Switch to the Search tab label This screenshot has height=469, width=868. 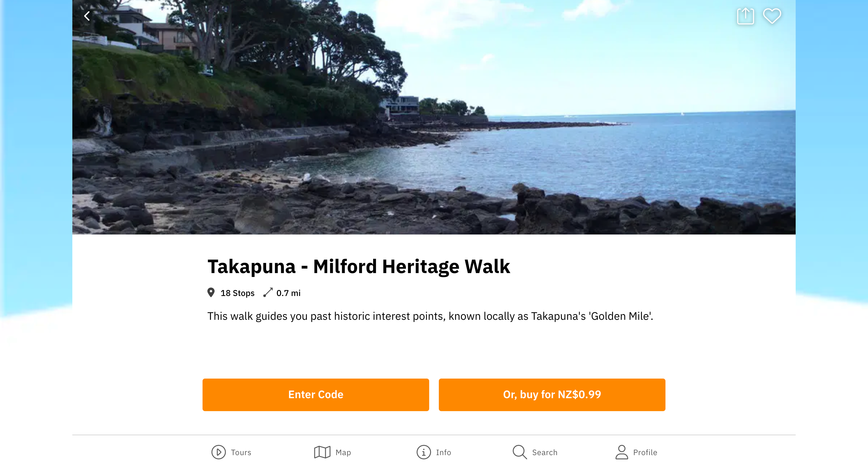tap(545, 452)
